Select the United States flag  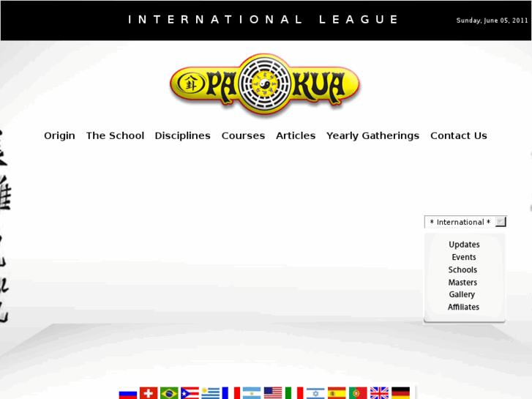point(273,393)
